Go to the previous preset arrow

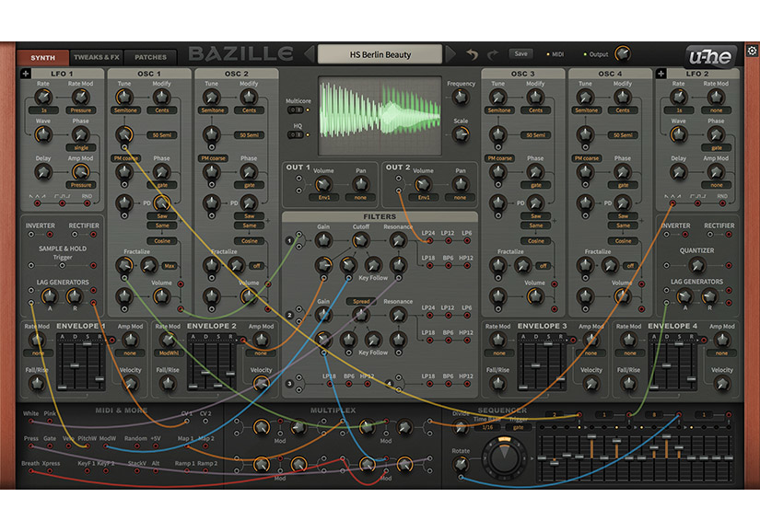[310, 54]
